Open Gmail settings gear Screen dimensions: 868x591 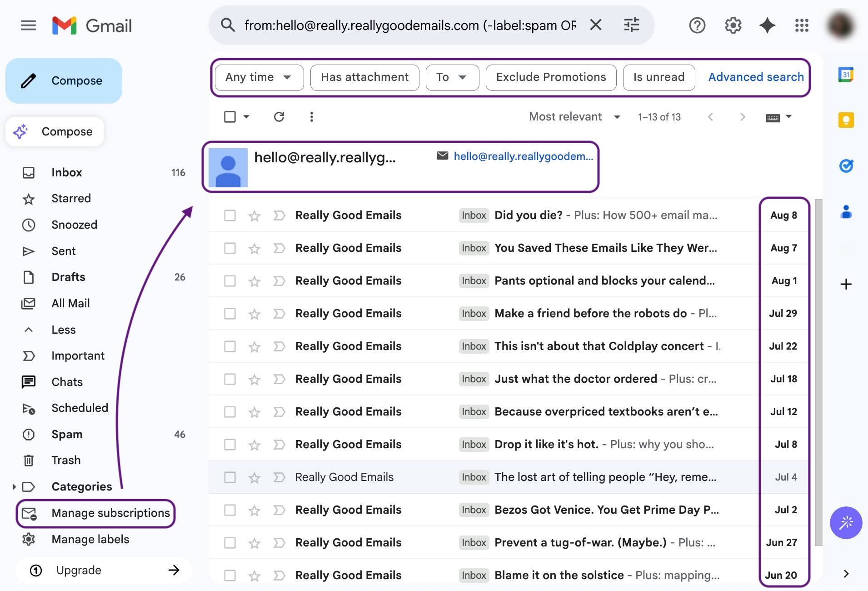(x=733, y=25)
